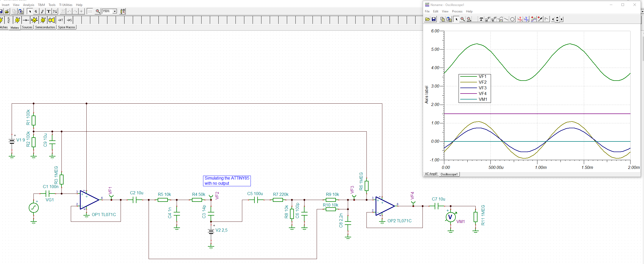Select the cursor-a marker tool in the oscilloscope
Viewport: 644px width, 264px height.
click(520, 19)
